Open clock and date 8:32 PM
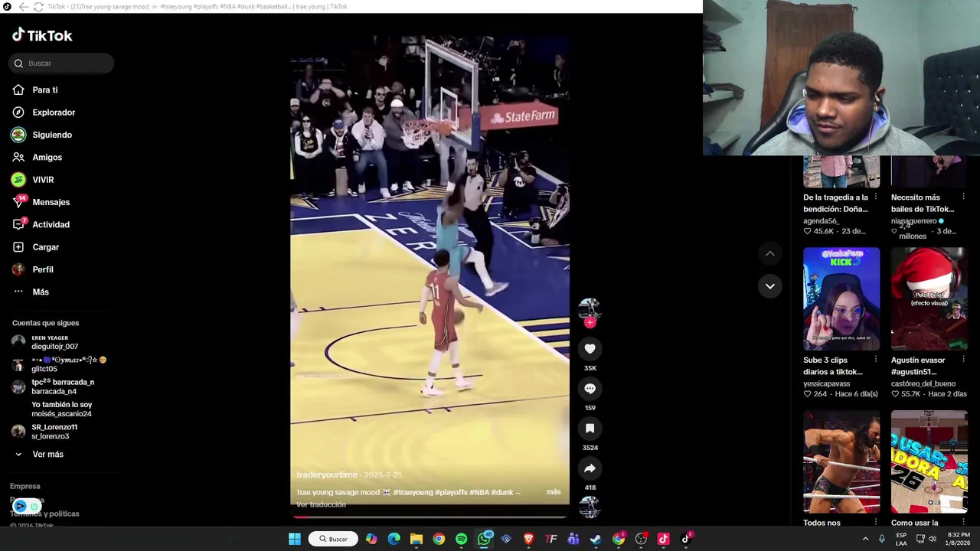Screen dimensions: 980x551 pyautogui.click(x=959, y=539)
